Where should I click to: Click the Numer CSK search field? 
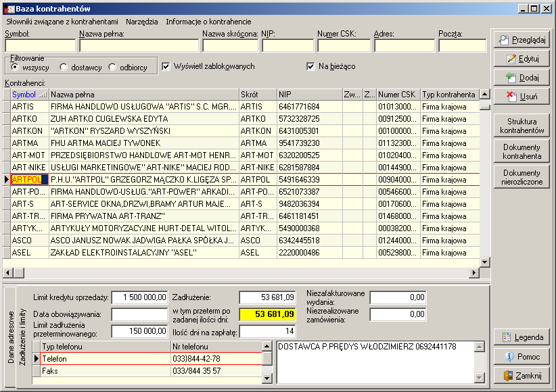[x=344, y=46]
